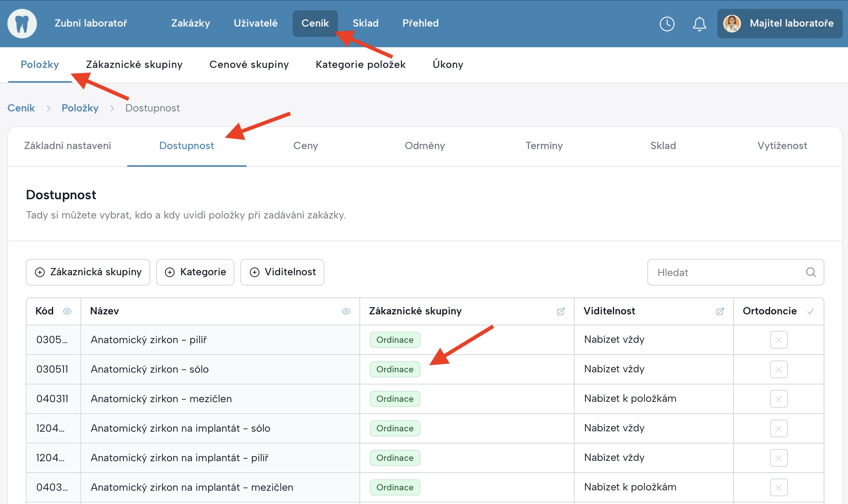Open Sklad in top navigation
The width and height of the screenshot is (848, 504).
[365, 23]
